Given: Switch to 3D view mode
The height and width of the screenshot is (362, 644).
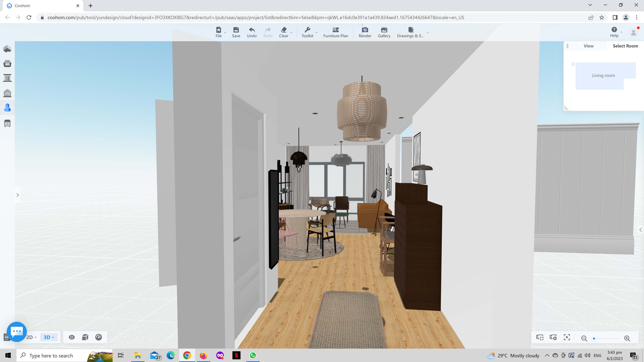Looking at the screenshot, I should coord(47,337).
